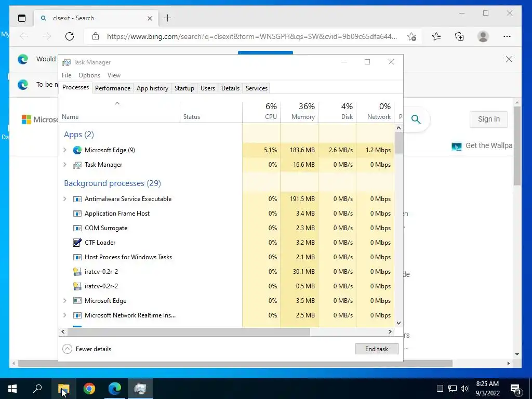
Task: Expand Antimalware Service Executable row
Action: coord(65,199)
